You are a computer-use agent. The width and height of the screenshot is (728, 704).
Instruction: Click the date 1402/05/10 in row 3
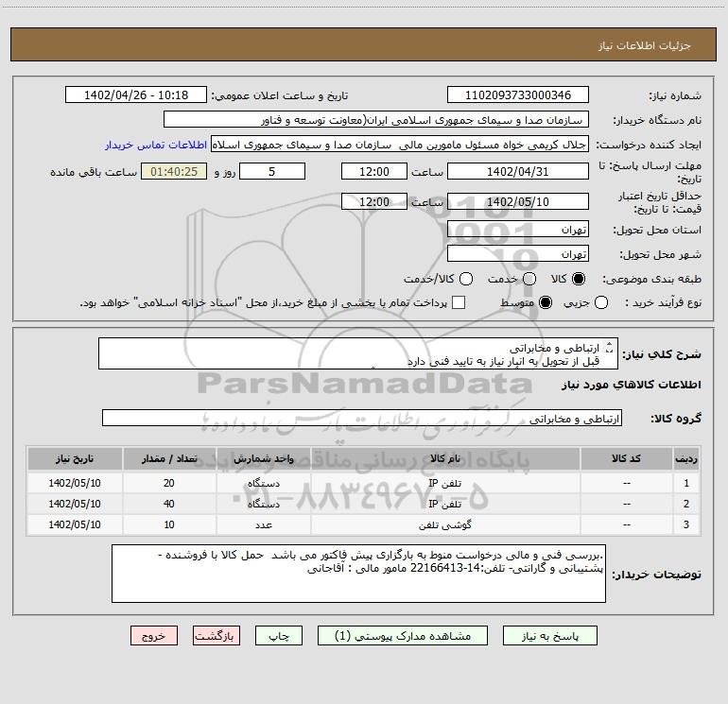point(75,524)
